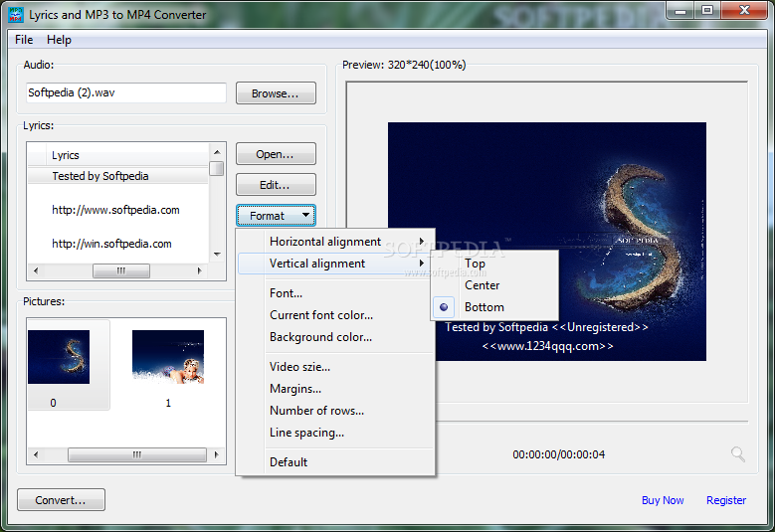
Task: Click lyrics list scroll up arrow
Action: [217, 152]
